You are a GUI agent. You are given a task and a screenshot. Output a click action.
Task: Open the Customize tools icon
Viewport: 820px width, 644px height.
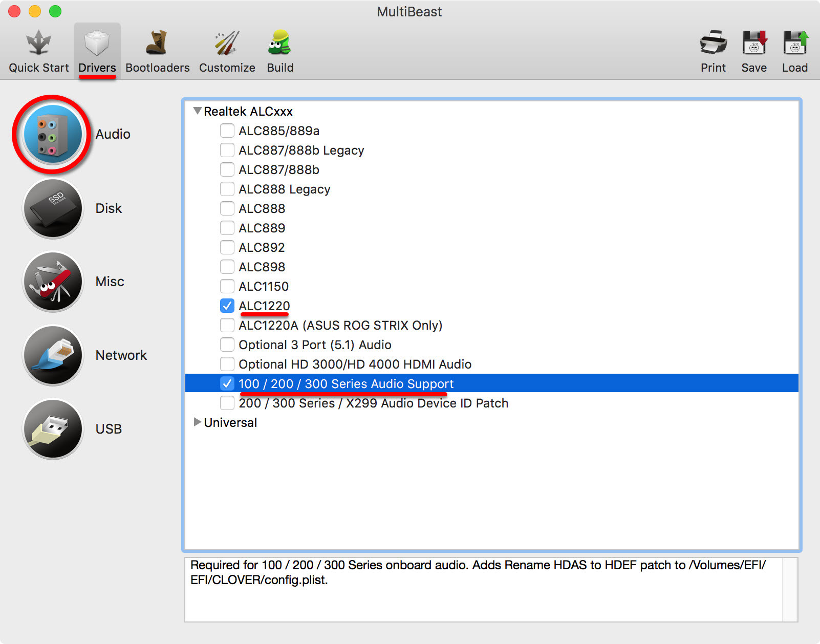[x=227, y=42]
